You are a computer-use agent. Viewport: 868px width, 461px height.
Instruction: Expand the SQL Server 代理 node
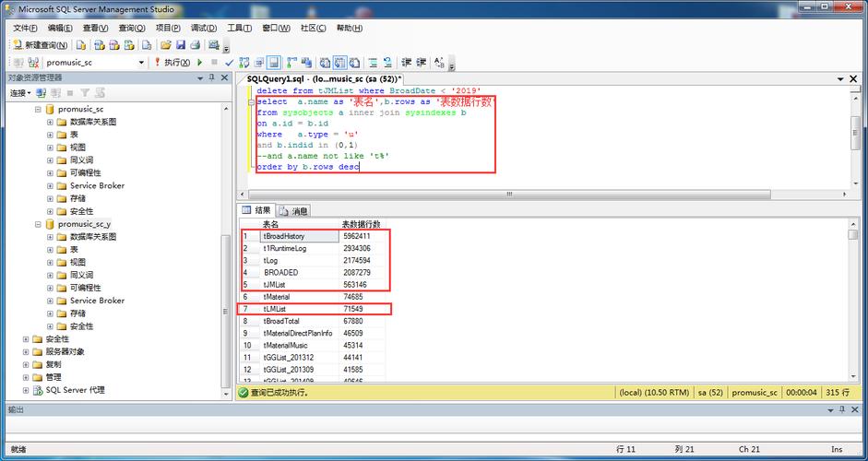tap(26, 390)
